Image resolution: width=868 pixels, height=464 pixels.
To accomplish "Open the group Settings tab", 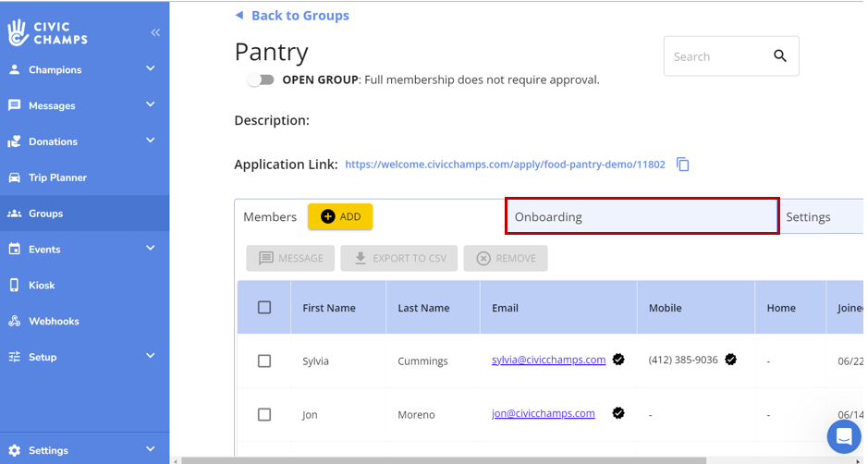I will [808, 217].
